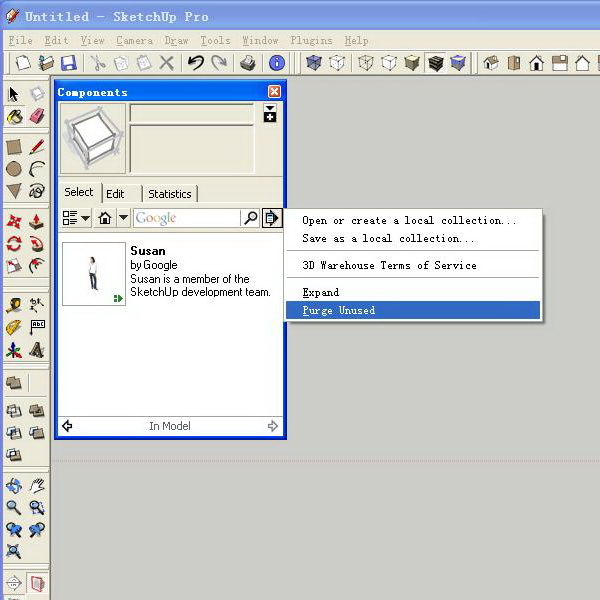Pick the Scale tool
This screenshot has height=600, width=600.
pyautogui.click(x=14, y=266)
